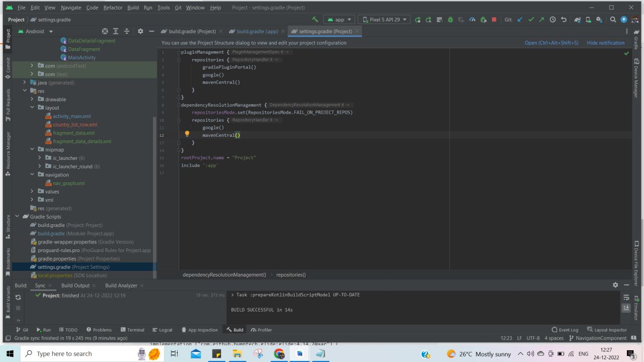Open Android project view dropdown

click(x=36, y=31)
